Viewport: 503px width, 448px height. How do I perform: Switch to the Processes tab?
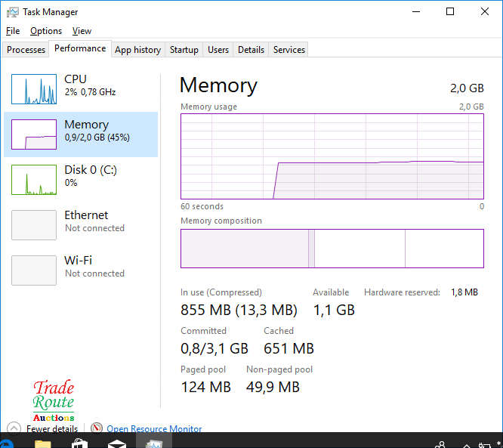(26, 50)
